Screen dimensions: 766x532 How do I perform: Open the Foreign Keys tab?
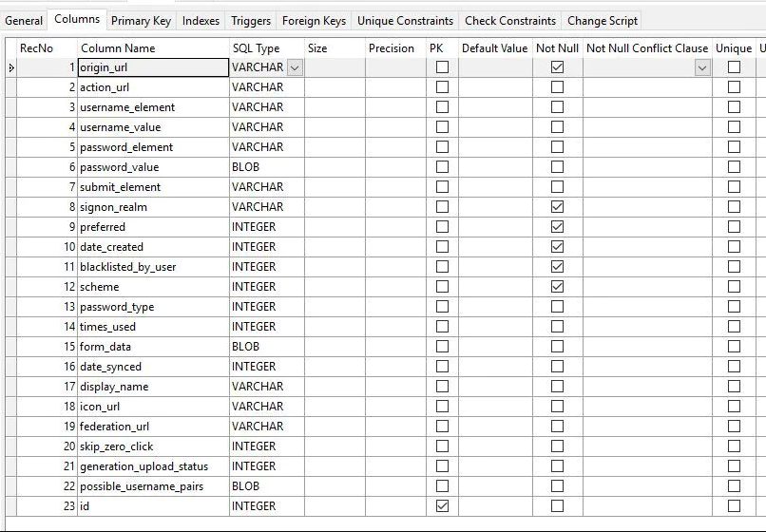pyautogui.click(x=314, y=20)
